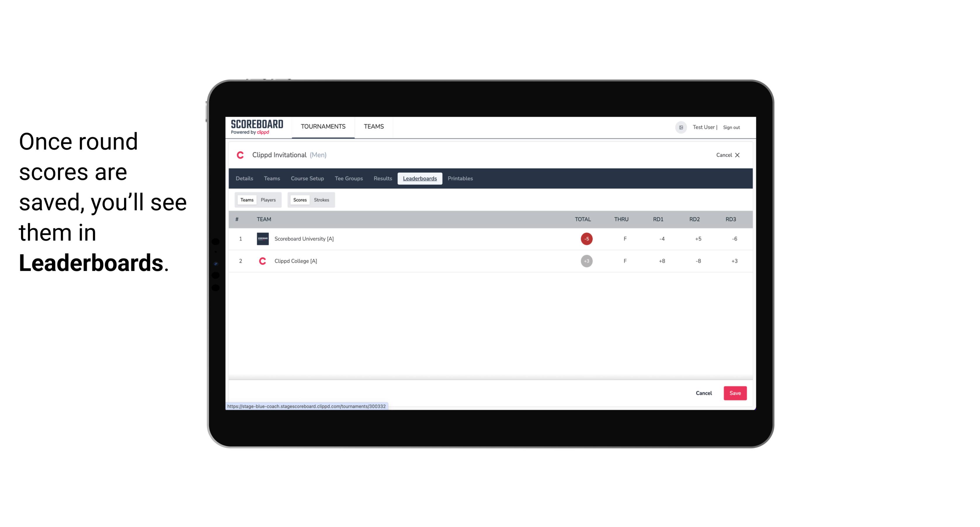This screenshot has height=527, width=980.
Task: Click the Teams navigation link
Action: [x=374, y=127]
